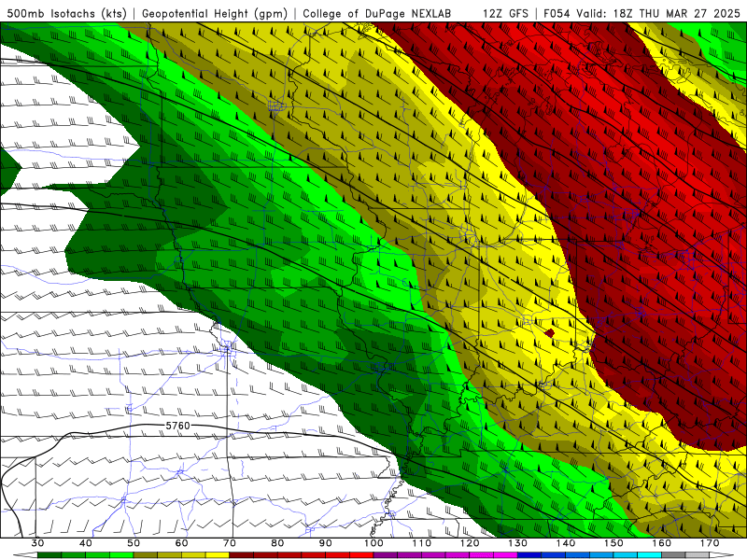The height and width of the screenshot is (560, 747).
Task: Click the 150 value on the color scale
Action: [x=613, y=543]
